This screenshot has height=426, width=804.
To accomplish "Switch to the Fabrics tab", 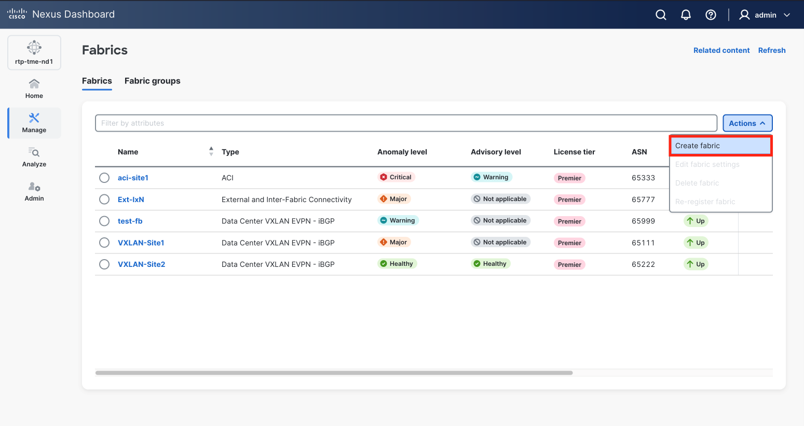I will tap(97, 81).
